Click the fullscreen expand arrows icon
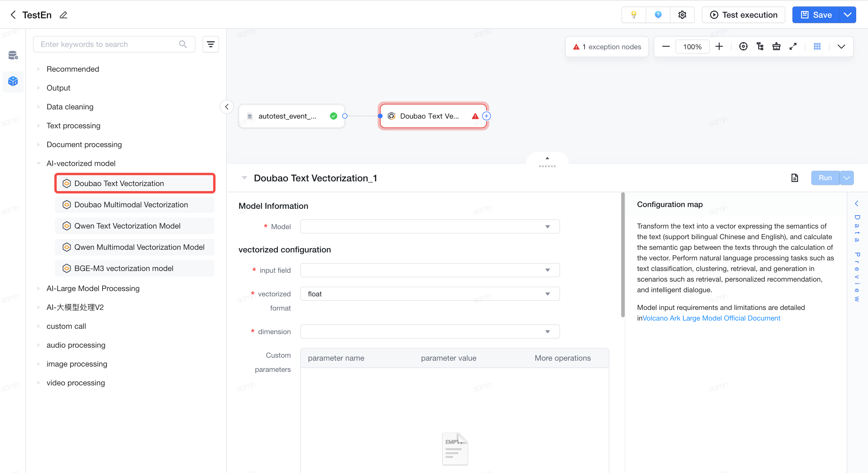The image size is (868, 473). (793, 47)
